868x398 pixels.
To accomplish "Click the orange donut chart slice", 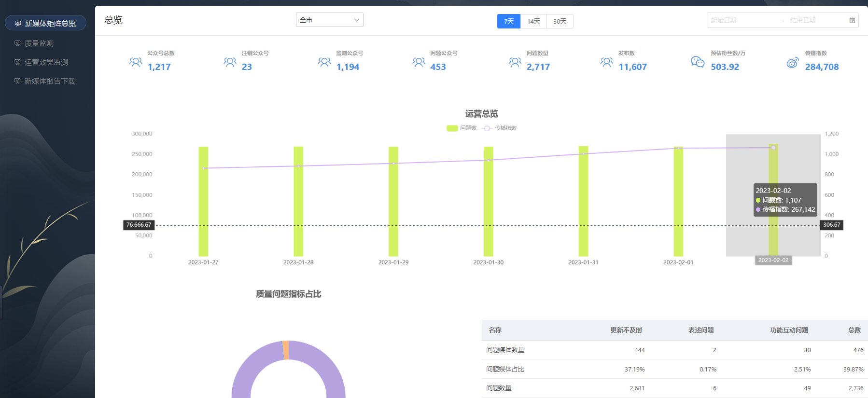I will [x=286, y=350].
